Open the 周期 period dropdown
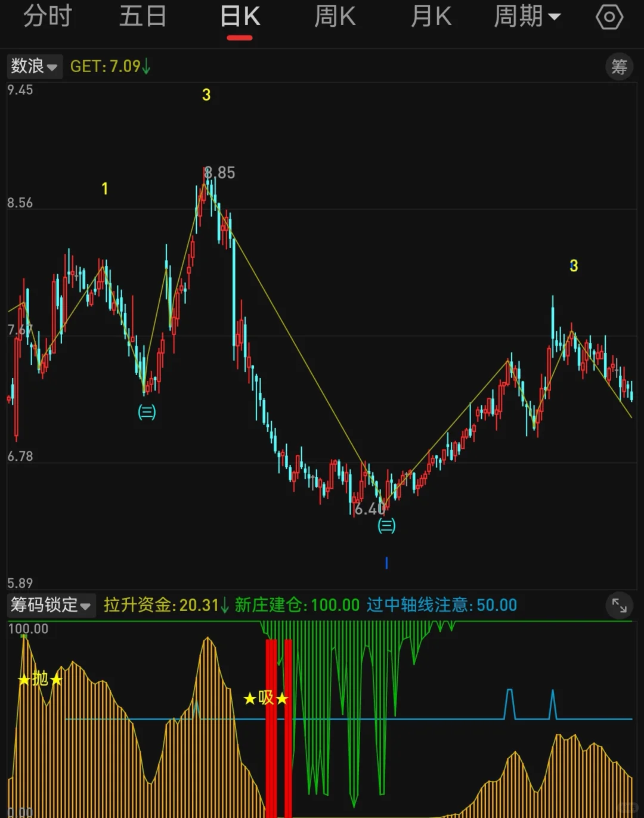The image size is (644, 818). click(x=528, y=16)
